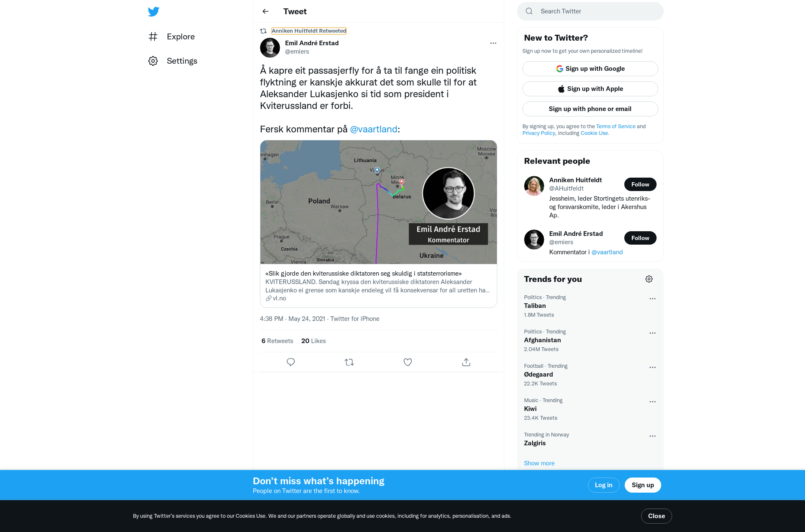Image resolution: width=805 pixels, height=532 pixels.
Task: Open Emil André Erstad's tweet avatar
Action: click(270, 47)
